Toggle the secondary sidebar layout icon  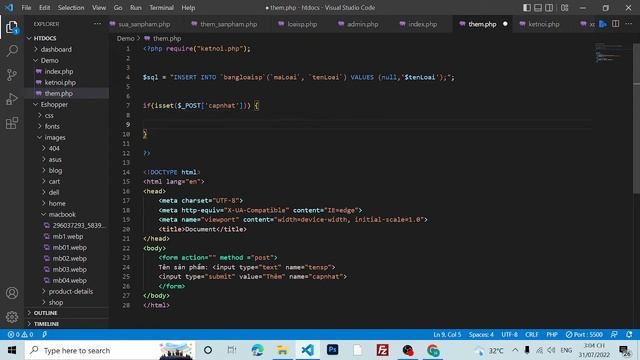point(549,7)
